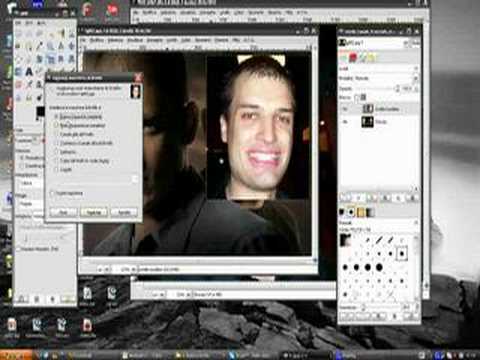The image size is (480, 360).
Task: Select the Ellipse Select tool
Action: [x=28, y=35]
